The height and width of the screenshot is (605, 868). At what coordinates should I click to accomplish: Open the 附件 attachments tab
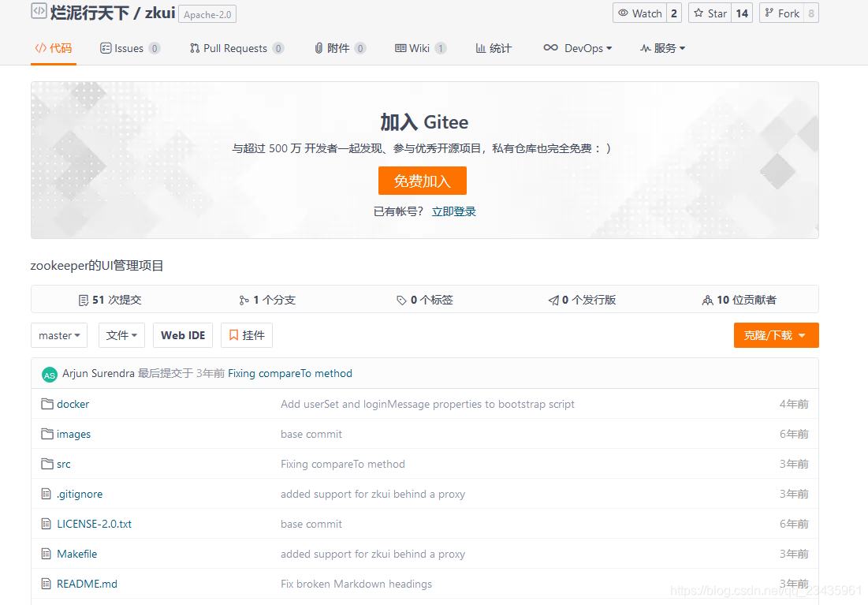(x=340, y=48)
